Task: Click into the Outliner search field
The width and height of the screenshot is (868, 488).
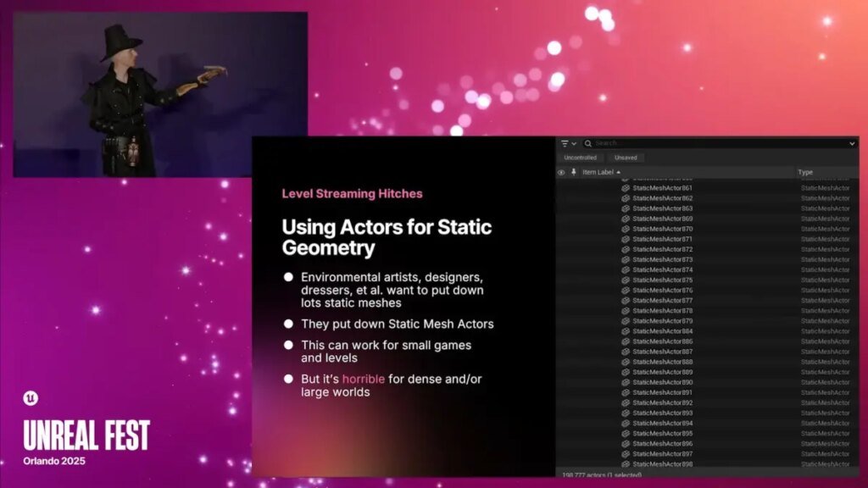Action: point(721,144)
